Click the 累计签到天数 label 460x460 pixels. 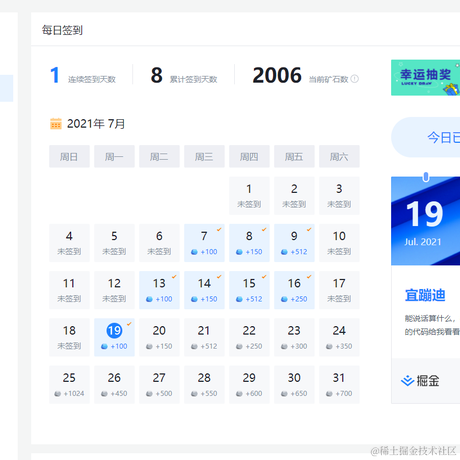click(x=194, y=79)
